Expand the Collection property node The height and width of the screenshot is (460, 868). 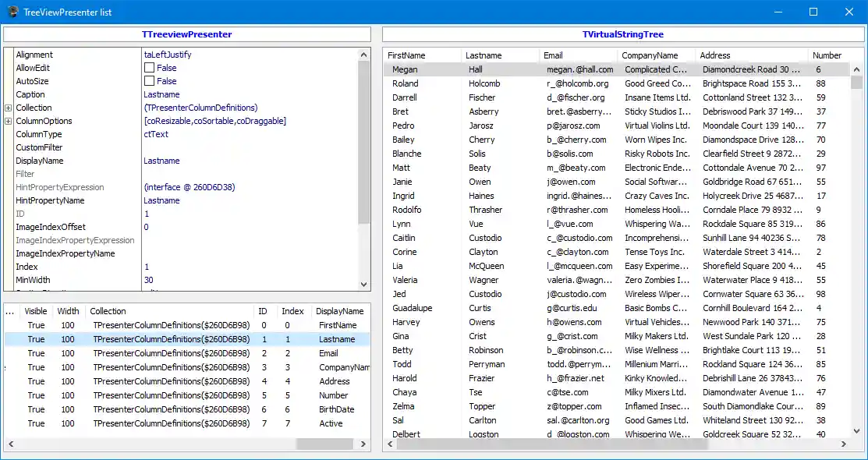9,108
